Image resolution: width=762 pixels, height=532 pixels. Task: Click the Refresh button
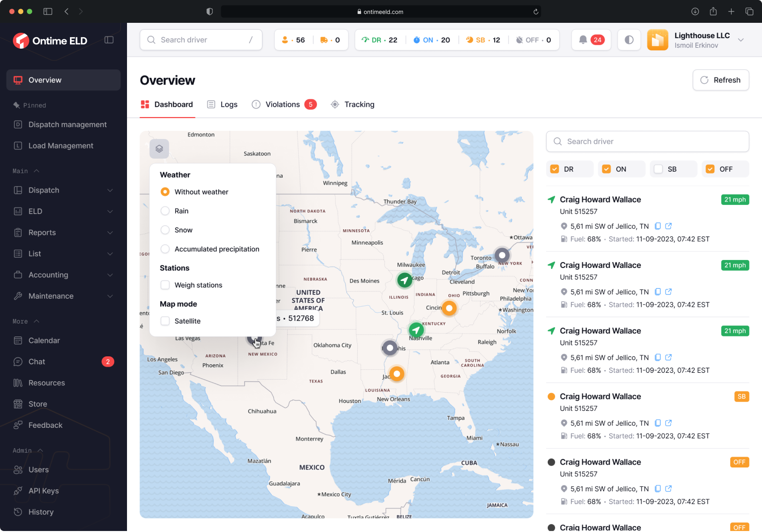(721, 80)
